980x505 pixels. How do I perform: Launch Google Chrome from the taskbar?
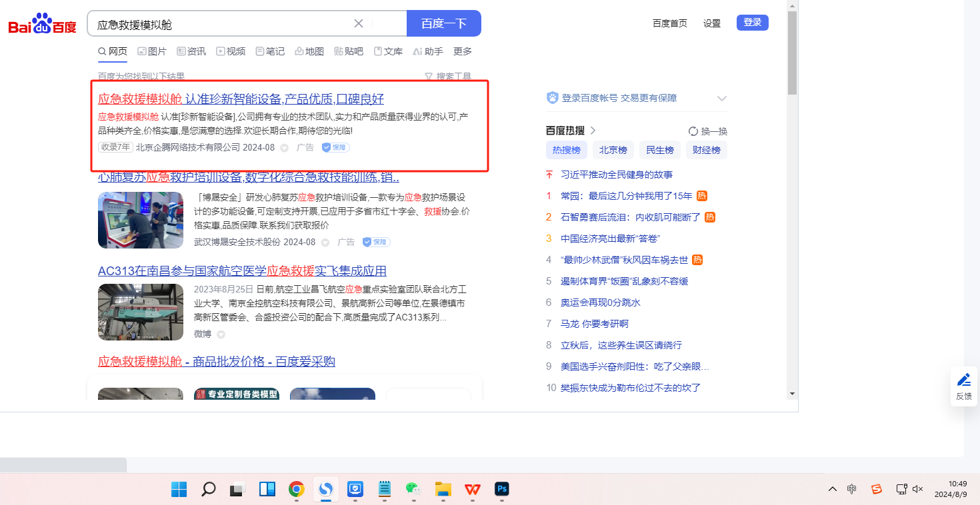point(296,490)
